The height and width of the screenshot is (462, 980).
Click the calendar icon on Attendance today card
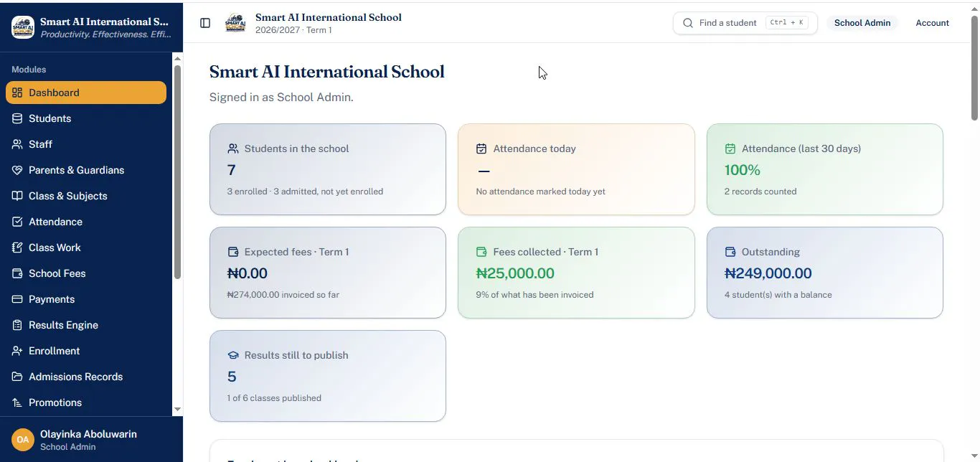click(x=481, y=148)
